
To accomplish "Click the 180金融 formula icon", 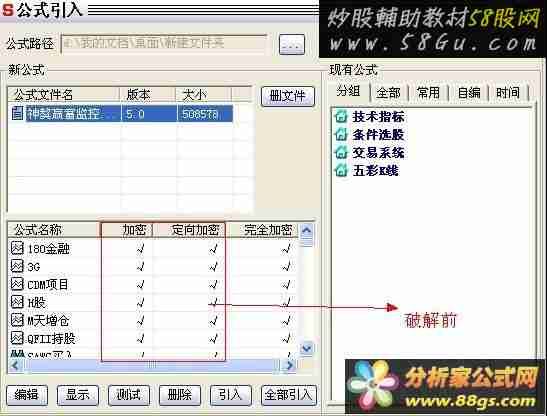I will [17, 248].
